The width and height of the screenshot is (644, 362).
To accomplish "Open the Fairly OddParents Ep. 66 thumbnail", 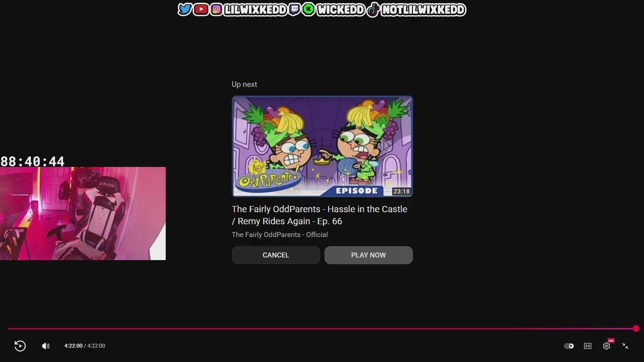I will pos(322,146).
